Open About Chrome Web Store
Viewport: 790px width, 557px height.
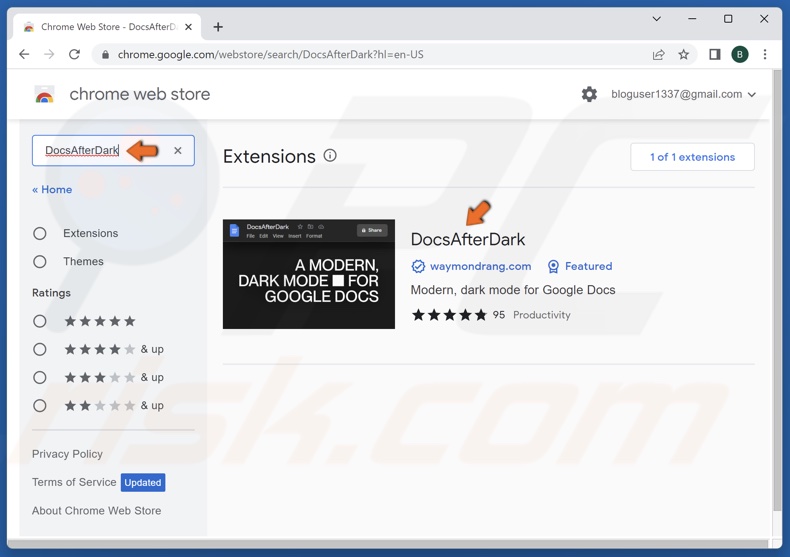[96, 510]
